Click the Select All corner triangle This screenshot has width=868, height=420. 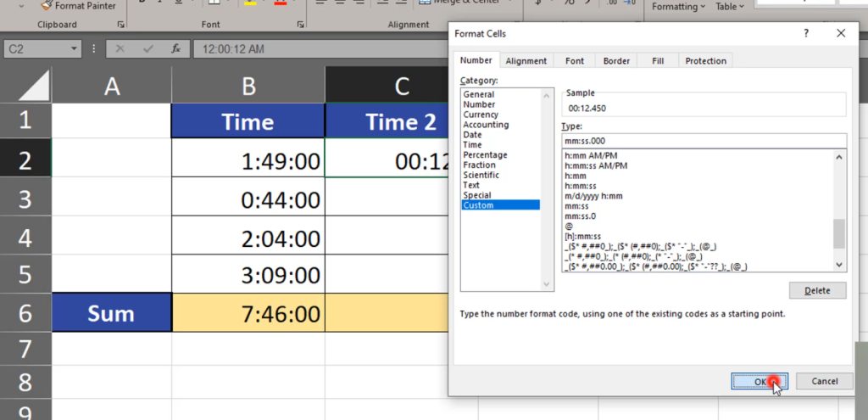coord(25,84)
